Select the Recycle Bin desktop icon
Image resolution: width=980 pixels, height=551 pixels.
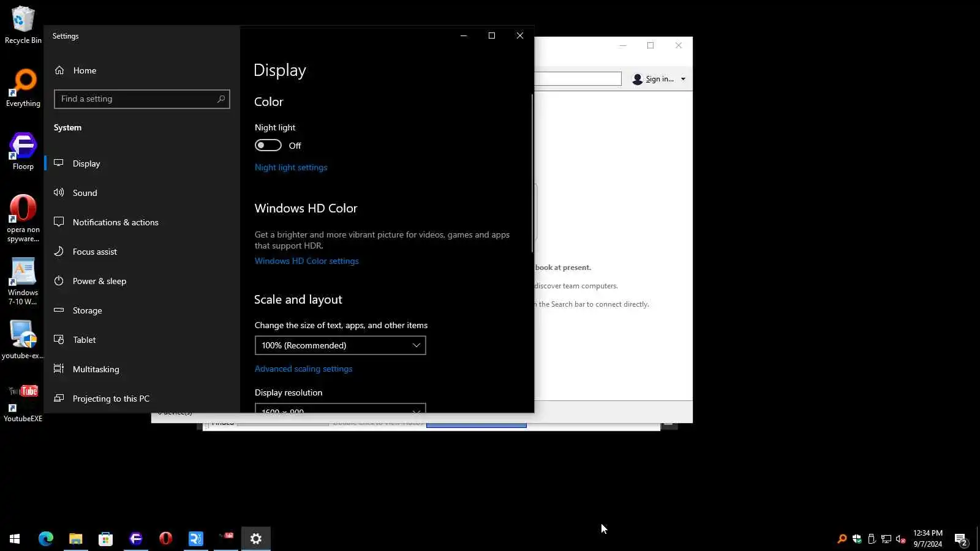pos(23,25)
